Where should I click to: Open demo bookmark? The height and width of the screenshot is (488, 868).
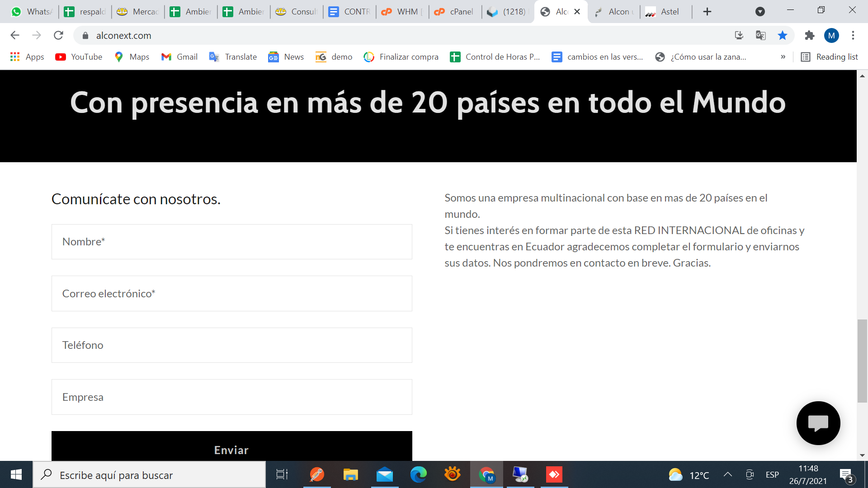334,57
